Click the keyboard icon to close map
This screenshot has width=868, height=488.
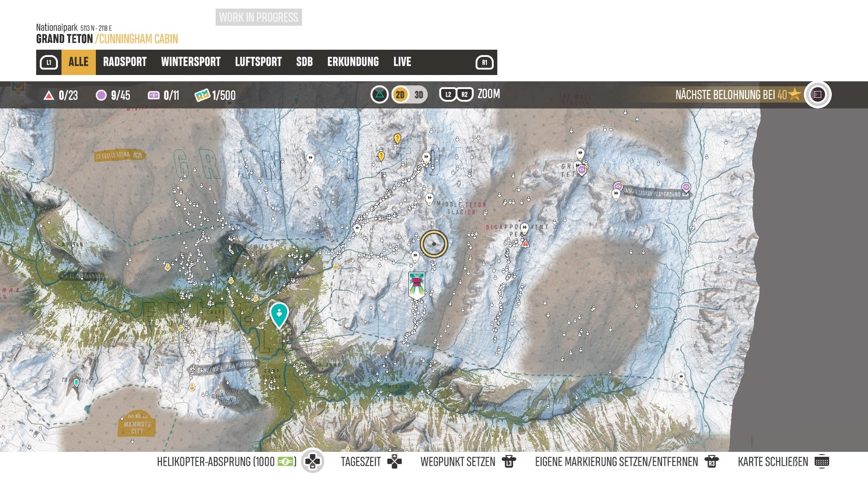point(821,461)
